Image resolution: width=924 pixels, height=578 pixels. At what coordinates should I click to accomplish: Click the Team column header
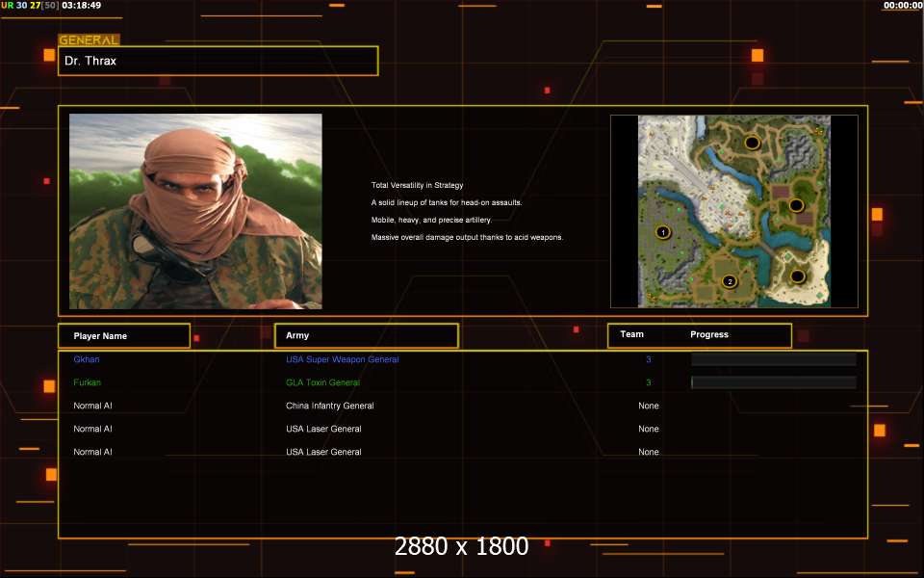click(x=631, y=334)
